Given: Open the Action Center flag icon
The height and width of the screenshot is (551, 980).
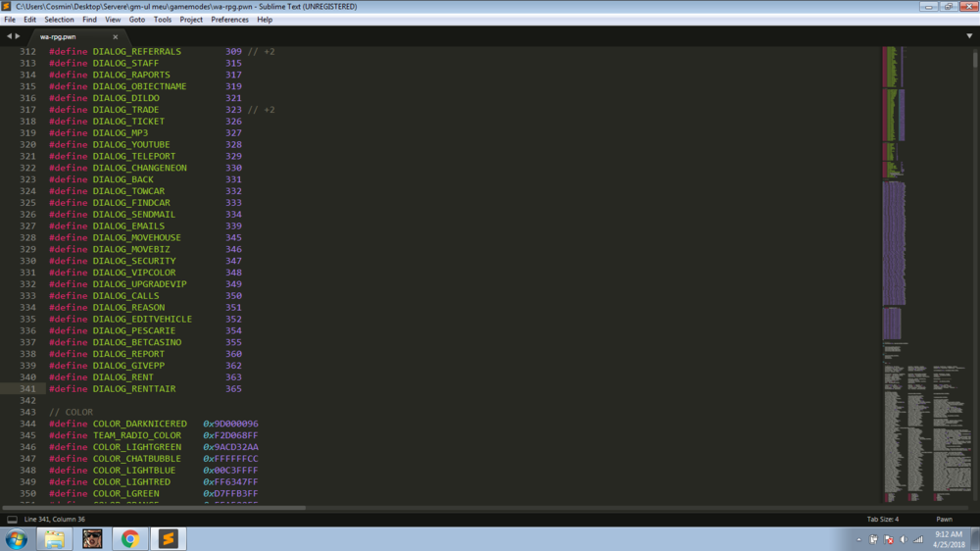Looking at the screenshot, I should pyautogui.click(x=888, y=539).
